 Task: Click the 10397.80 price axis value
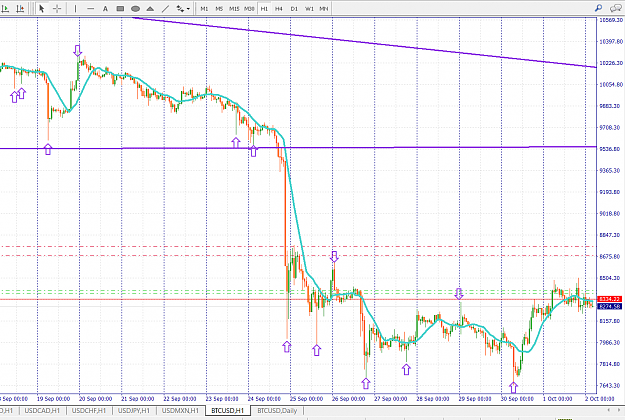click(x=611, y=41)
